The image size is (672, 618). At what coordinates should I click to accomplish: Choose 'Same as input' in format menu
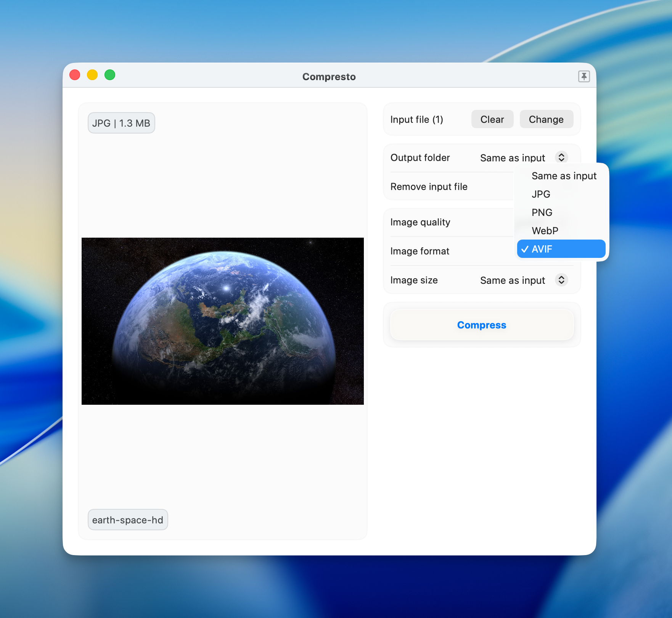[561, 176]
